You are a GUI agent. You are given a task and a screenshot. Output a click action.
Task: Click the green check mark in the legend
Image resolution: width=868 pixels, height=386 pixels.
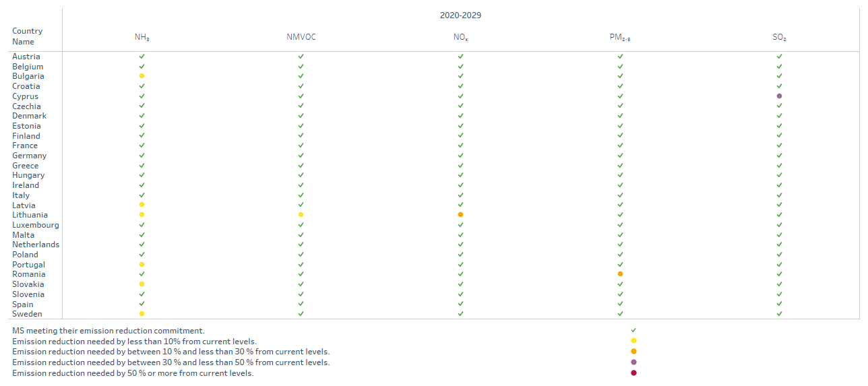coord(633,330)
